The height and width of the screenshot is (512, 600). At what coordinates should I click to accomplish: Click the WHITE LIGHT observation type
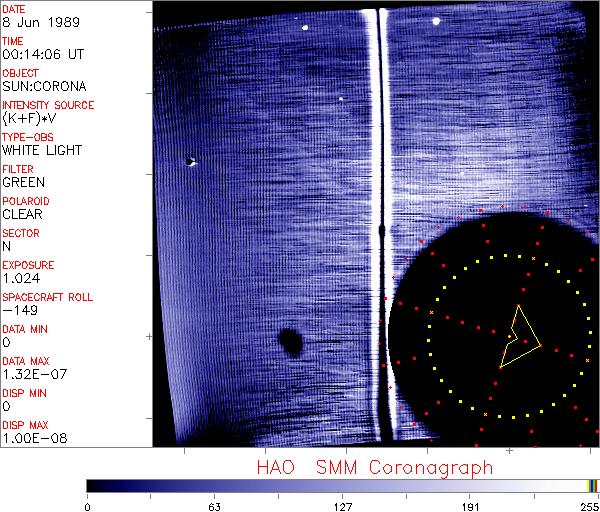(40, 151)
